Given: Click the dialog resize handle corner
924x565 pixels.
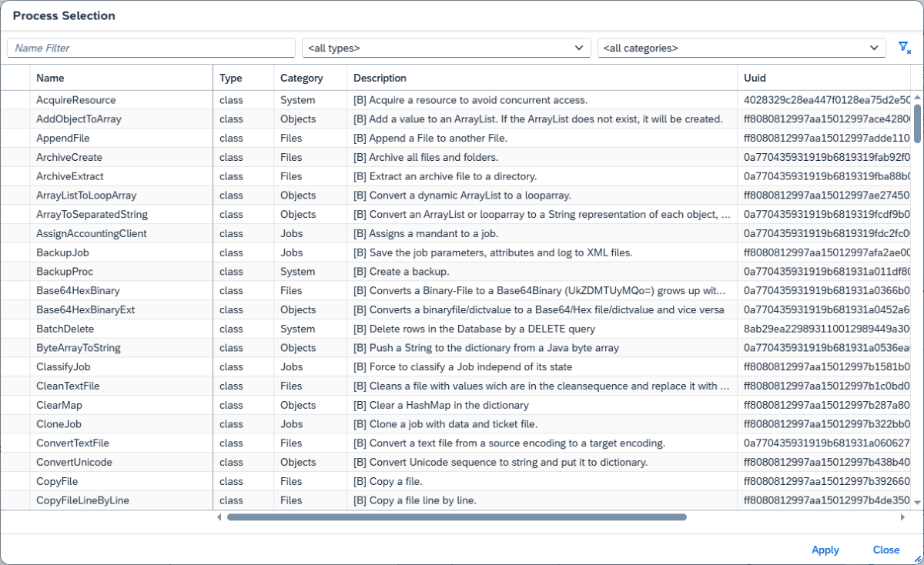Looking at the screenshot, I should pos(917,559).
